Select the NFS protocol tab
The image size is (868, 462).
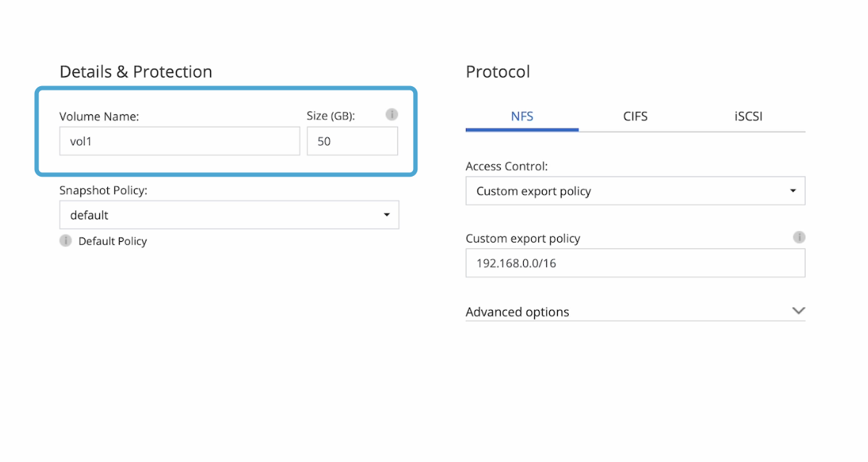(x=522, y=116)
